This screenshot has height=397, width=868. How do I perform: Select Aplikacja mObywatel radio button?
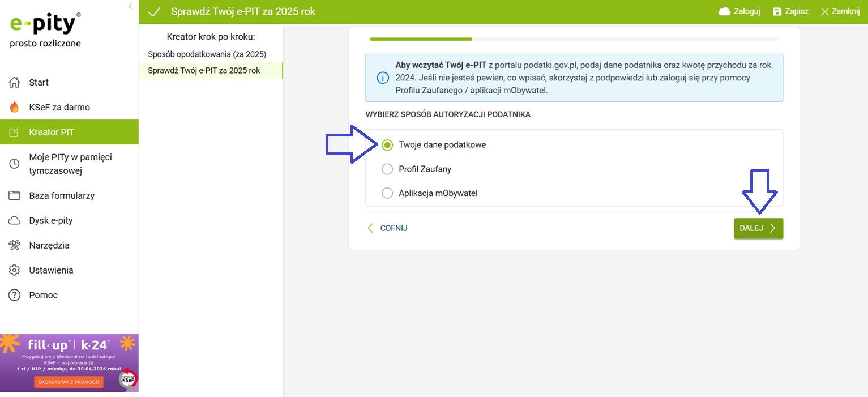387,194
